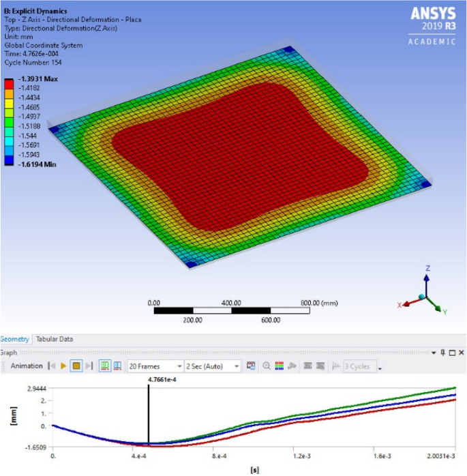The height and width of the screenshot is (476, 467).
Task: Play the deformation animation
Action: (x=63, y=366)
